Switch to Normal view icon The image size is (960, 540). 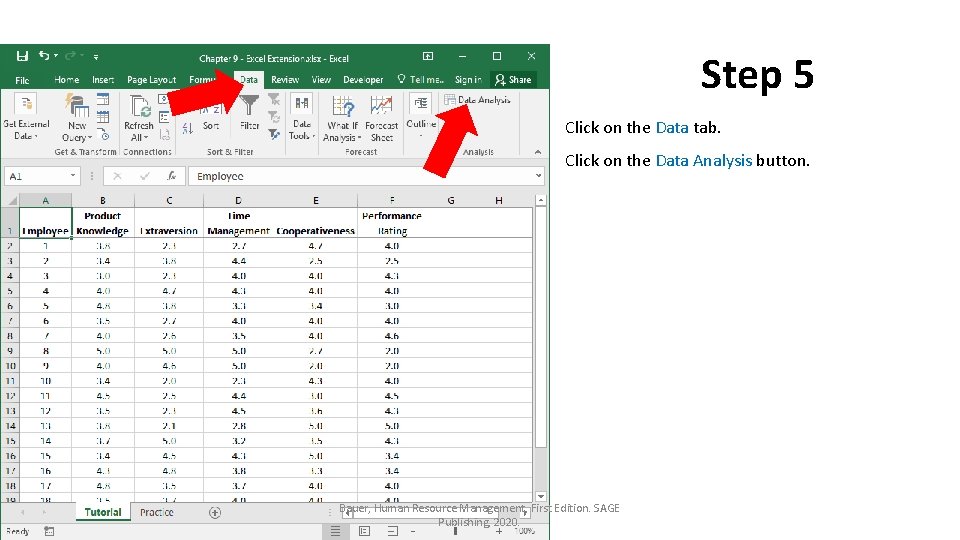coord(335,531)
